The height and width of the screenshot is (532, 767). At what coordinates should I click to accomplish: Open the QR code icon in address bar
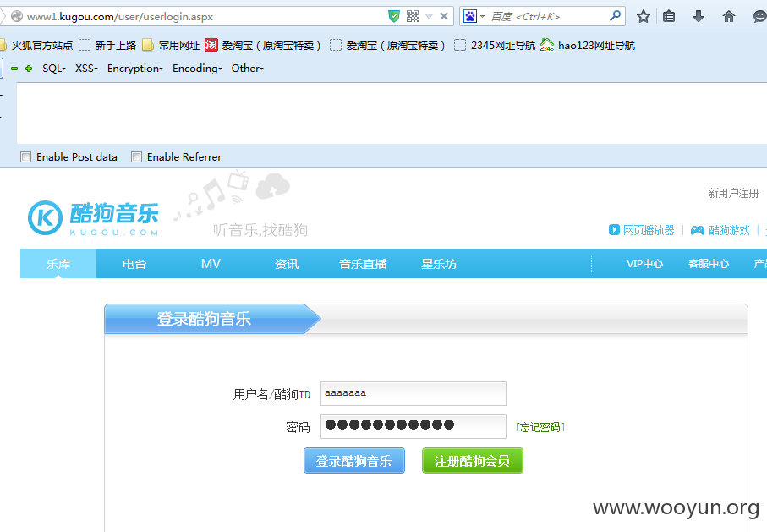413,16
